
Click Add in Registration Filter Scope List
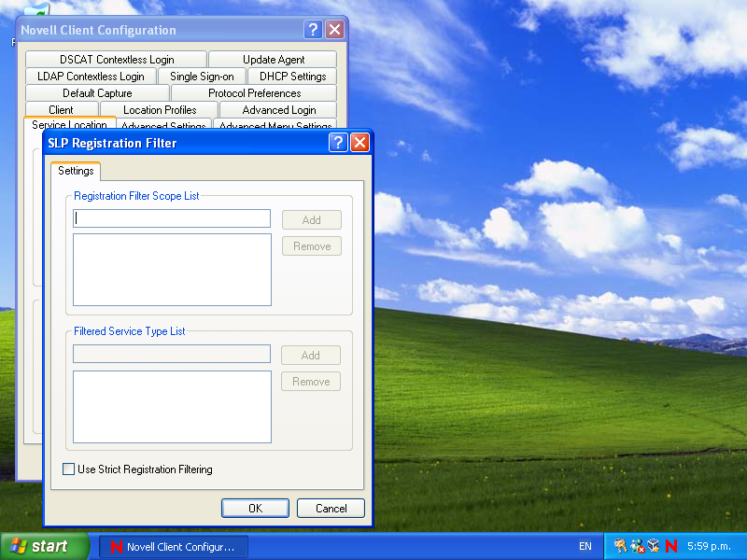tap(312, 220)
